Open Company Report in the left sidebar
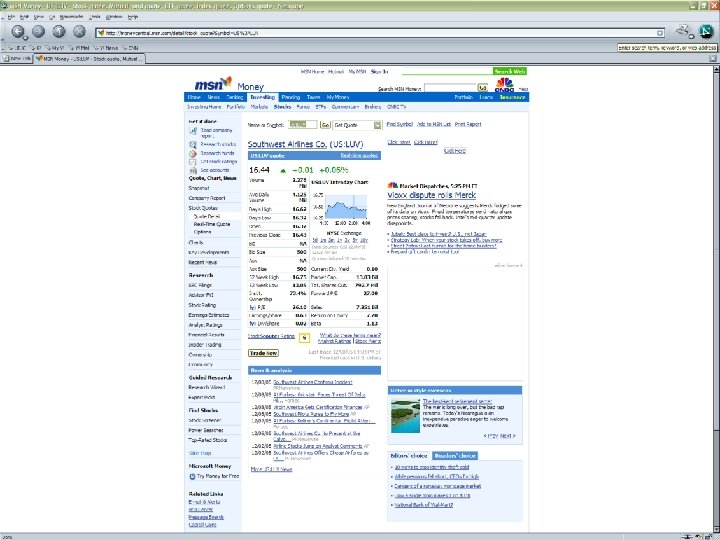Viewport: 720px width, 540px height. point(207,198)
